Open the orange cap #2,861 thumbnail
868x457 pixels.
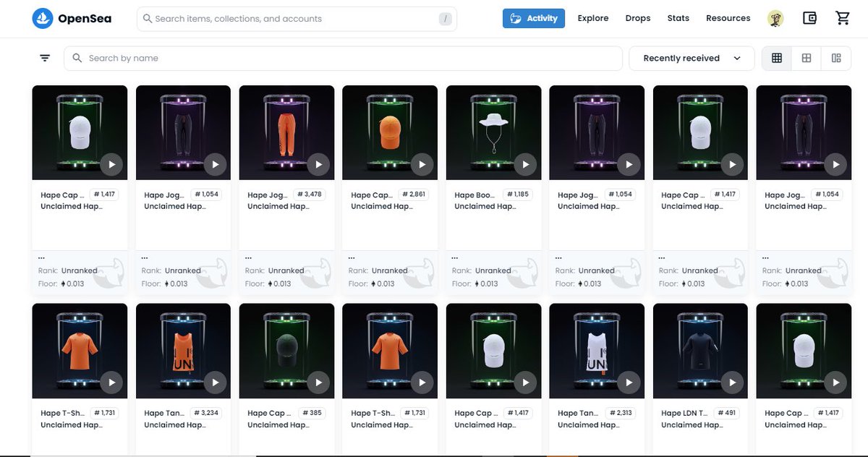(390, 132)
